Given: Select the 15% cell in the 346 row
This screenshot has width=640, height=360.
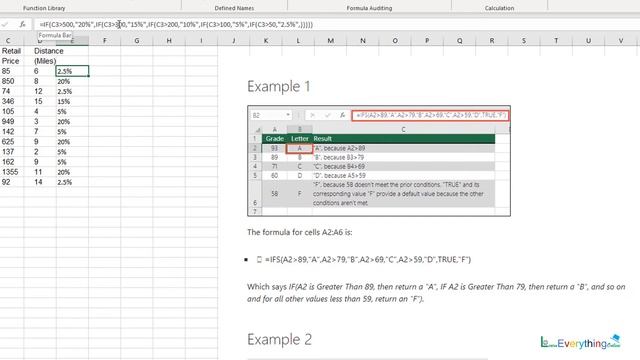Looking at the screenshot, I should pyautogui.click(x=72, y=101).
